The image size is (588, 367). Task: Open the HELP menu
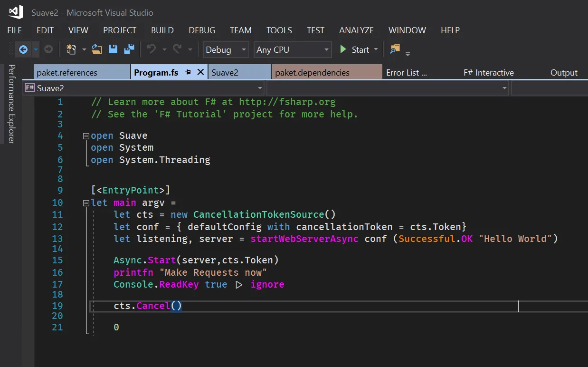click(x=450, y=30)
